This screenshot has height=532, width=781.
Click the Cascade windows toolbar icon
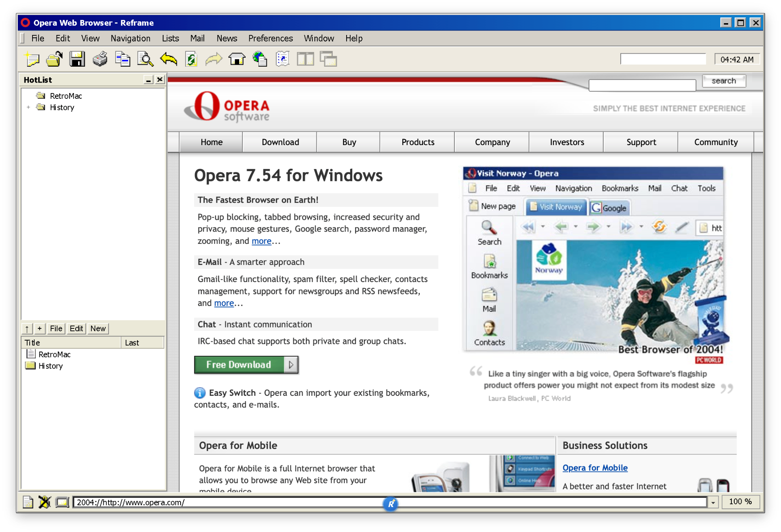(328, 59)
